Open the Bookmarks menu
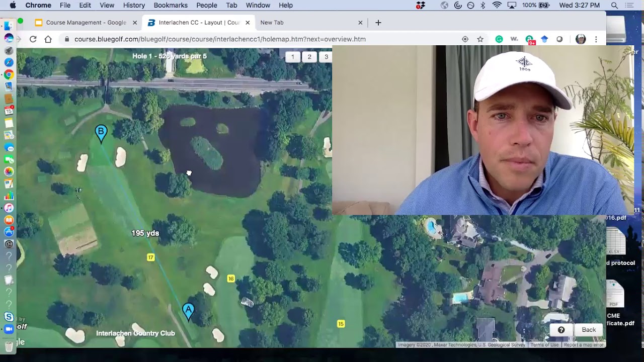The height and width of the screenshot is (362, 644). pyautogui.click(x=171, y=6)
